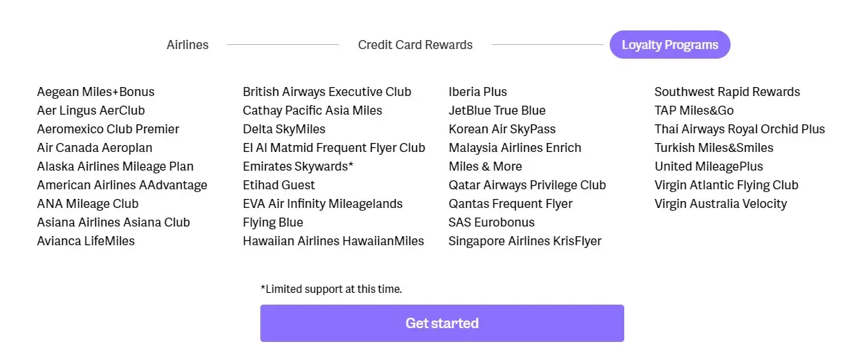
Task: Click Emirates Skywards listing
Action: click(298, 166)
